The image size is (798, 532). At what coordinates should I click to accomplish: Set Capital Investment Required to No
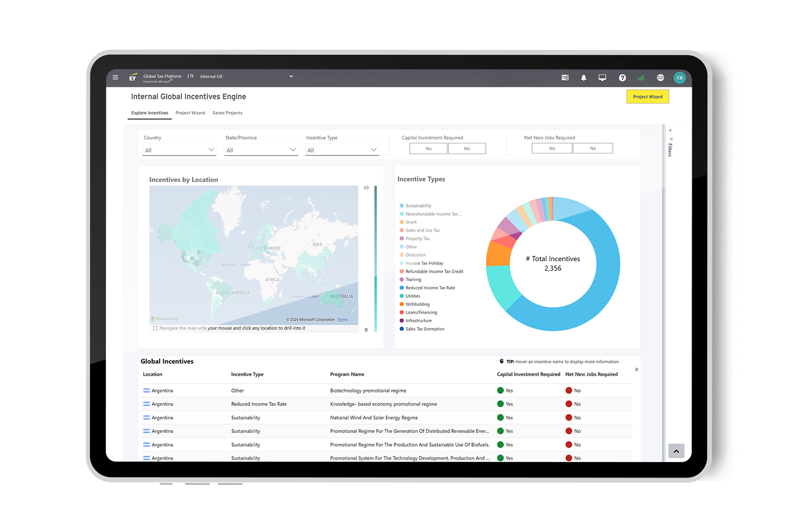[467, 149]
